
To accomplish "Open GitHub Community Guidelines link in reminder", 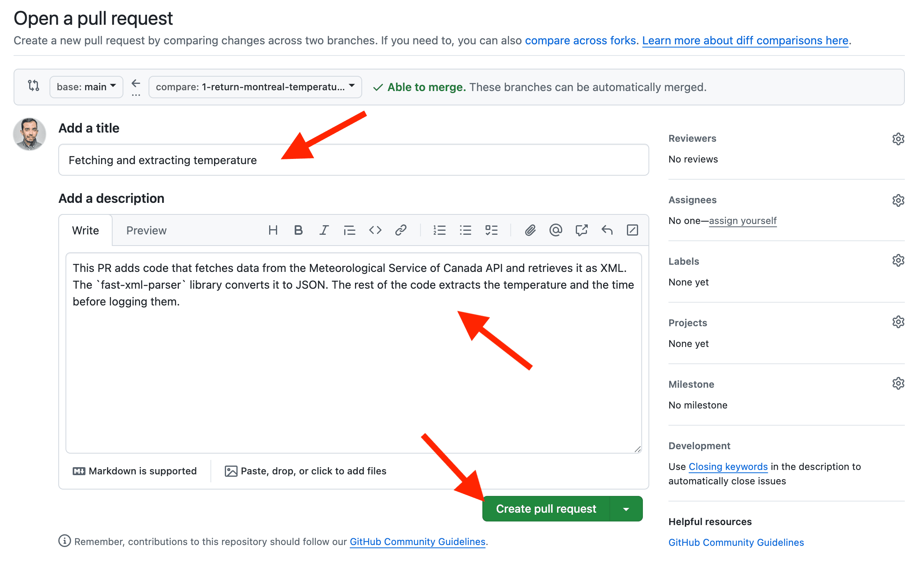I will (418, 542).
